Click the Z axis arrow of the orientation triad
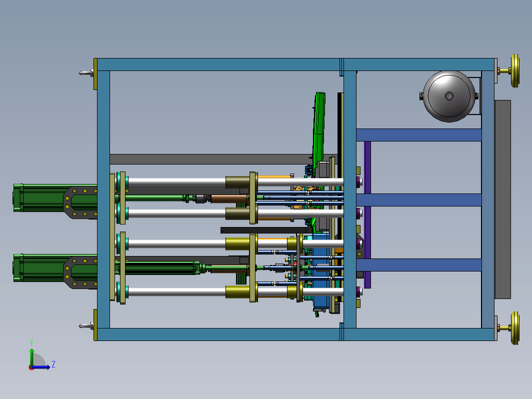 click(x=41, y=367)
